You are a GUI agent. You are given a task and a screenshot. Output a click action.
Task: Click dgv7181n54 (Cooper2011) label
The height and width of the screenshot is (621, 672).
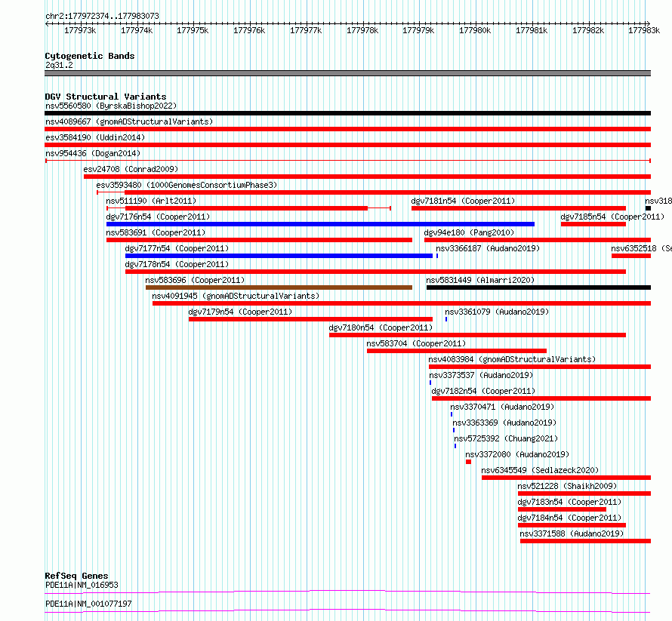point(463,201)
